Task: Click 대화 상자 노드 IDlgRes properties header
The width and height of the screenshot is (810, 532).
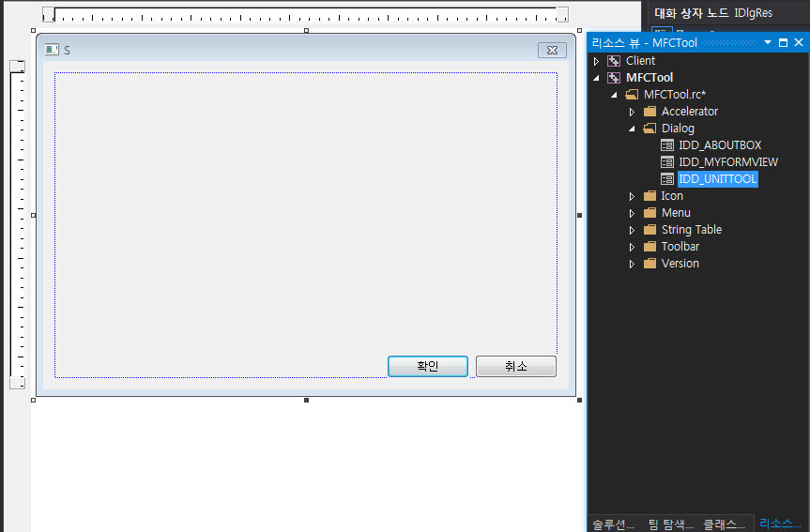Action: tap(713, 13)
